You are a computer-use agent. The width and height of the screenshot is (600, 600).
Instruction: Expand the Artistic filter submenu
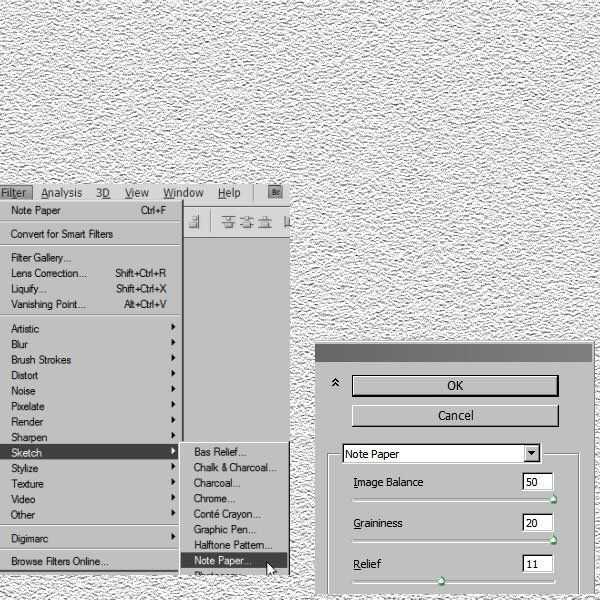tap(89, 329)
